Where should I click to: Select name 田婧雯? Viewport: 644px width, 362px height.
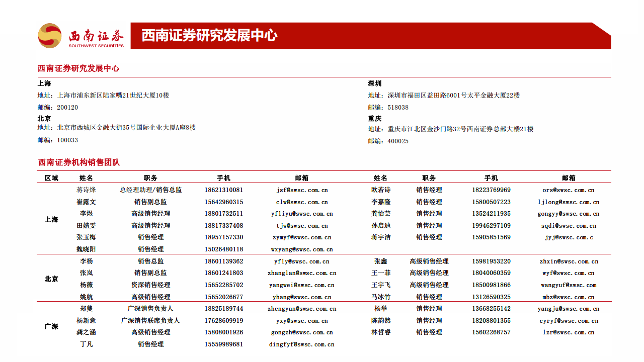(x=86, y=226)
